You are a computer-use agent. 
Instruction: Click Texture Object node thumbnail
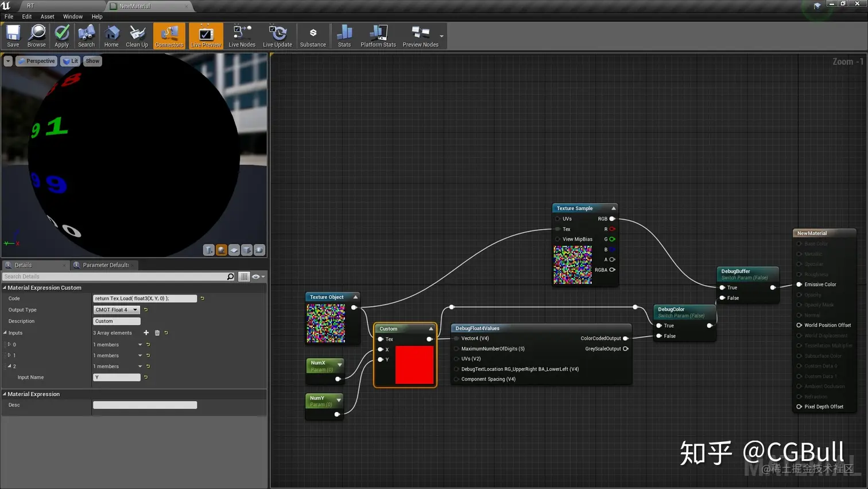325,324
